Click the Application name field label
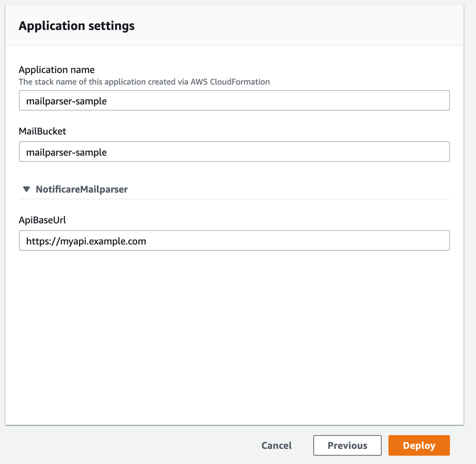 56,69
